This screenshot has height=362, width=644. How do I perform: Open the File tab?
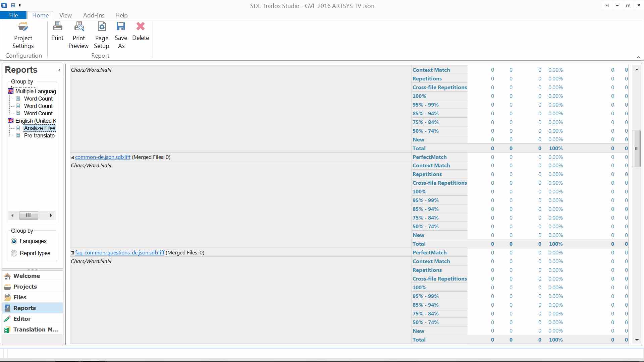pos(13,15)
